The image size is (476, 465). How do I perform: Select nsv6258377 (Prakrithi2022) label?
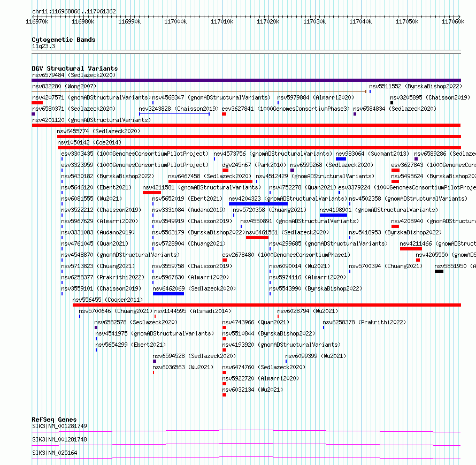click(x=103, y=277)
